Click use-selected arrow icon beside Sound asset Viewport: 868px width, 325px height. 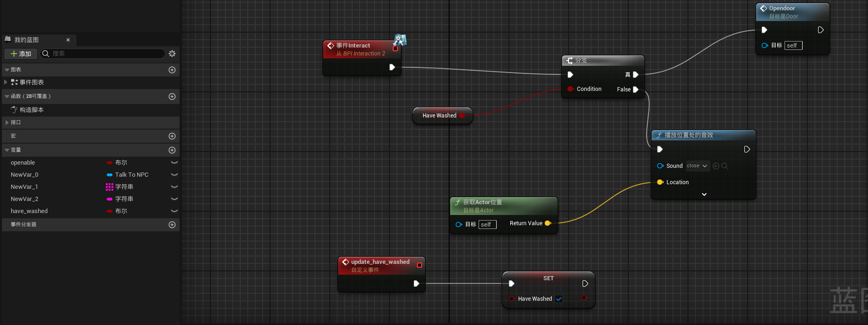pos(716,166)
